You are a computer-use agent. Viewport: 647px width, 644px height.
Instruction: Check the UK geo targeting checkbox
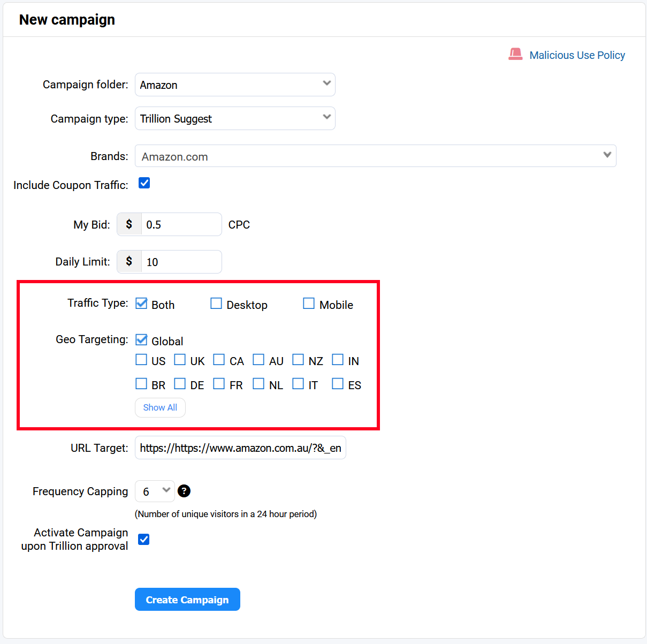point(180,360)
